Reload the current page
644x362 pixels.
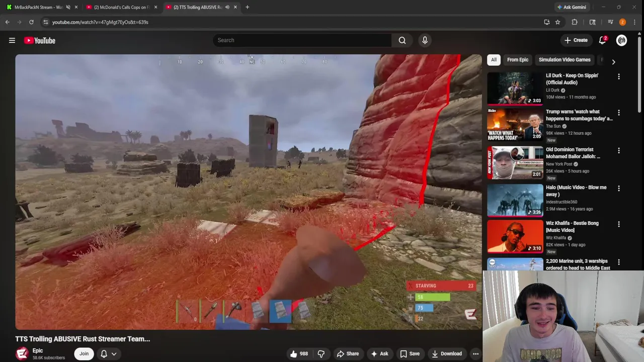pos(31,22)
